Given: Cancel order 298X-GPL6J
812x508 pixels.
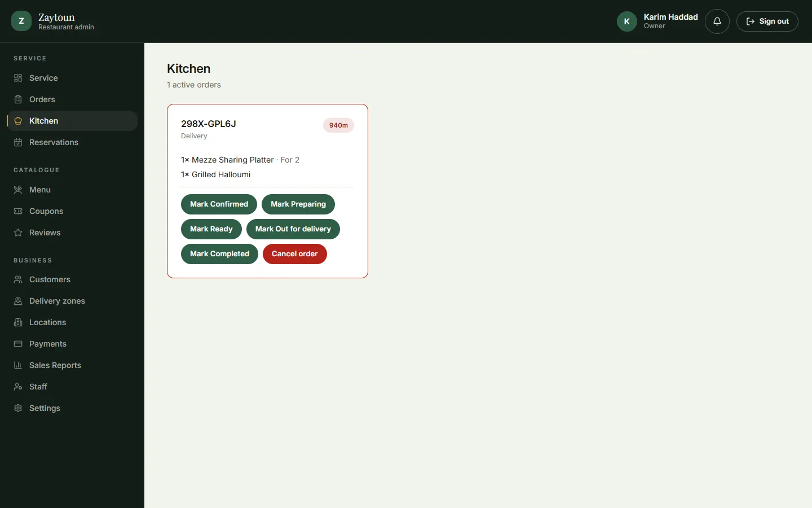Looking at the screenshot, I should pyautogui.click(x=295, y=254).
